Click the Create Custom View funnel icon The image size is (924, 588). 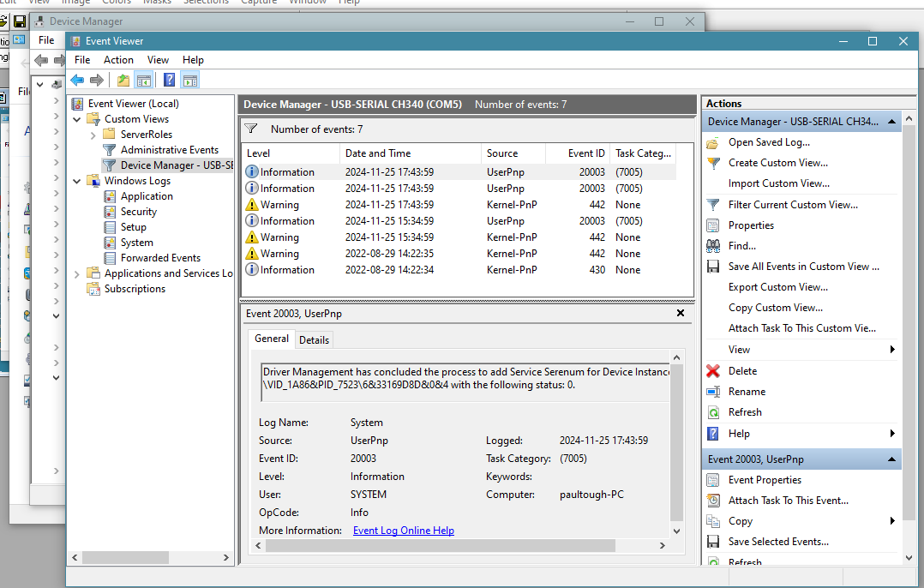[713, 163]
